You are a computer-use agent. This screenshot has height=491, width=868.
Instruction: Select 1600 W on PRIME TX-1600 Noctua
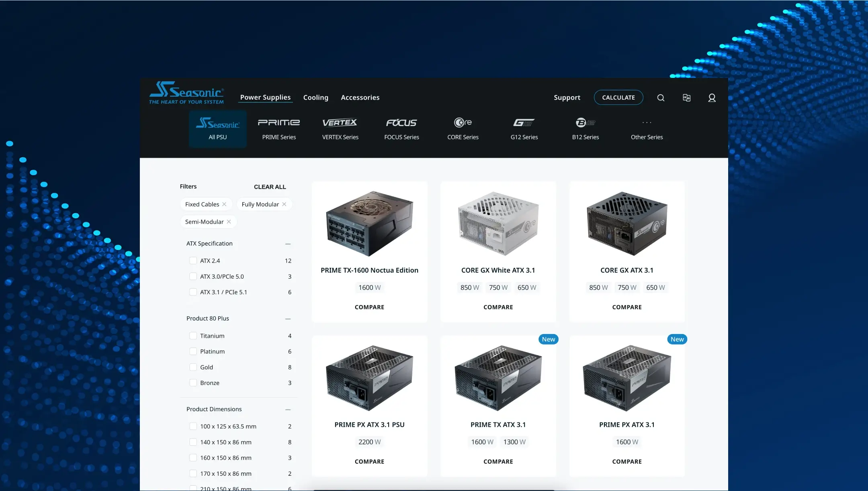tap(369, 287)
